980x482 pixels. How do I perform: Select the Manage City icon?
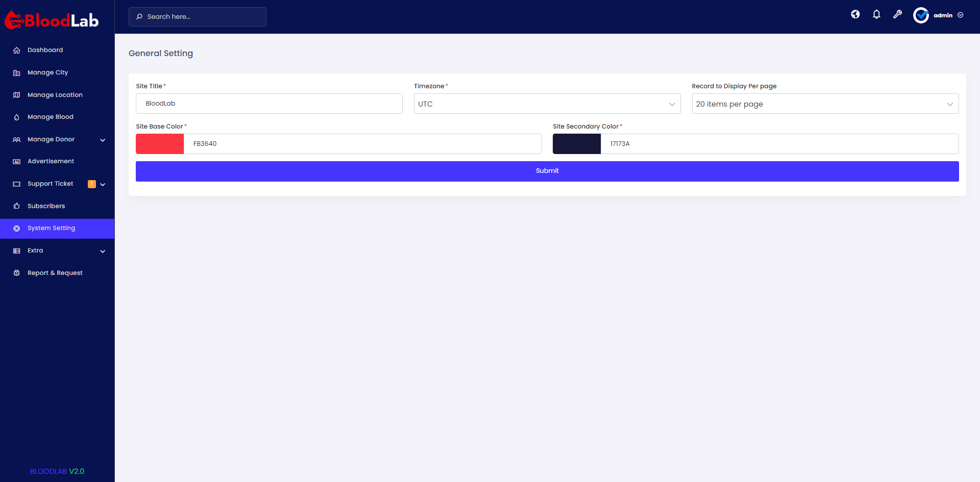(x=17, y=72)
